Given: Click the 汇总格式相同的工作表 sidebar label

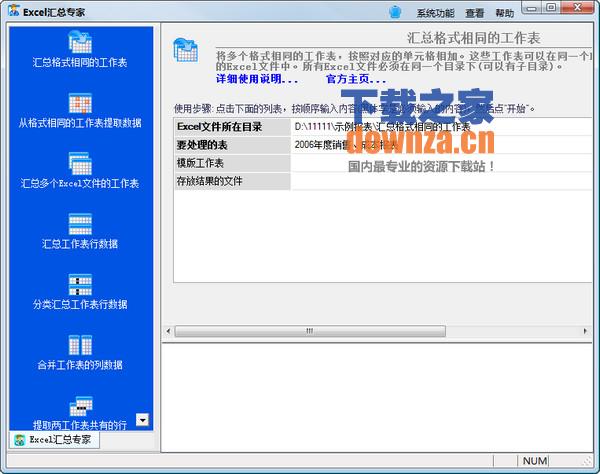Looking at the screenshot, I should click(x=80, y=62).
